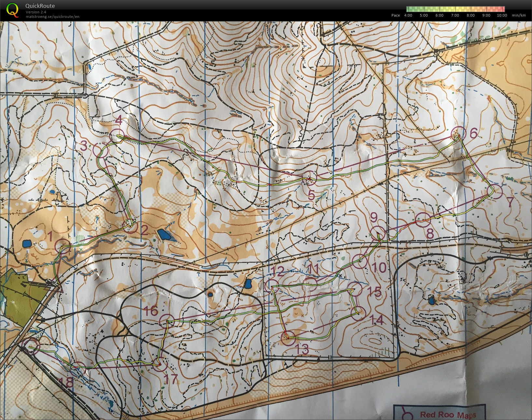This screenshot has height=420, width=532.
Task: Click control circle 16 marker
Action: coord(167,321)
